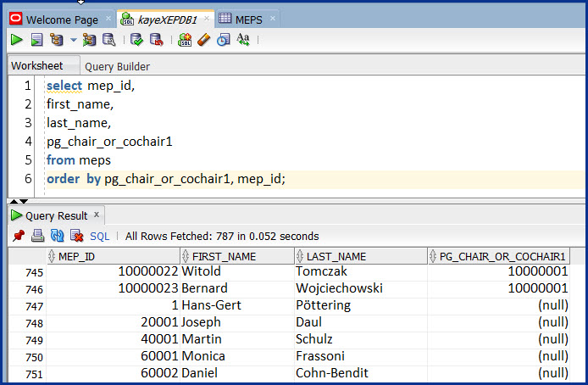Click the sort icon on LAST_NAME column
This screenshot has height=385, width=588.
coord(300,256)
